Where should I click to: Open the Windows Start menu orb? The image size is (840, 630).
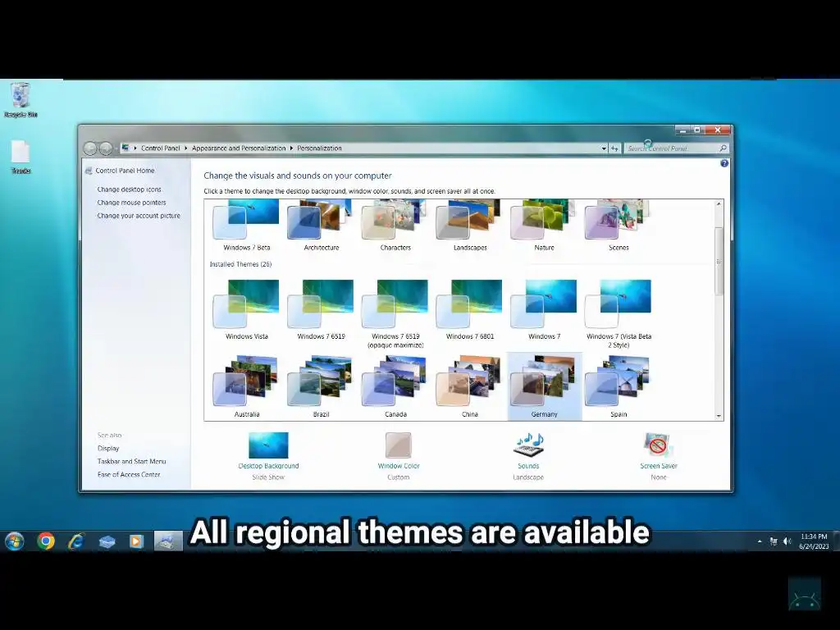click(15, 541)
